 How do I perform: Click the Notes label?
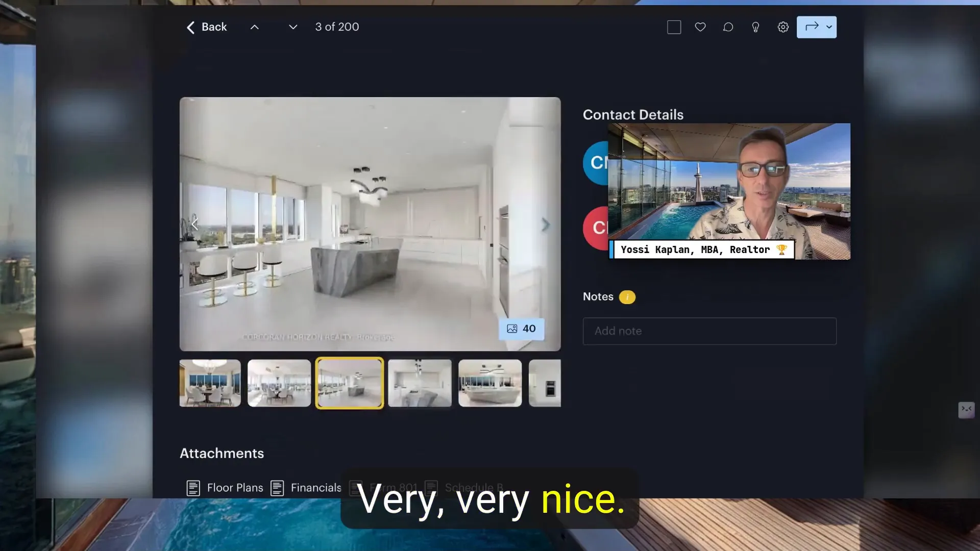[598, 297]
